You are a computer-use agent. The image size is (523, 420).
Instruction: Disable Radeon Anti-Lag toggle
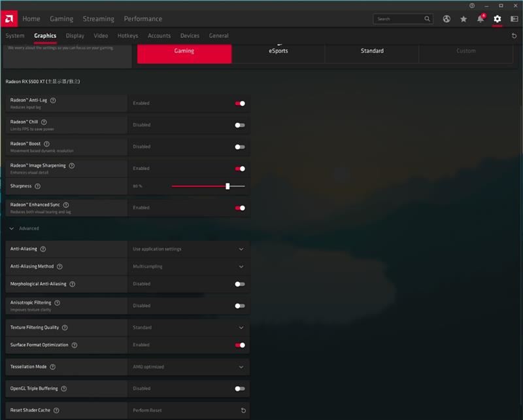tap(240, 103)
